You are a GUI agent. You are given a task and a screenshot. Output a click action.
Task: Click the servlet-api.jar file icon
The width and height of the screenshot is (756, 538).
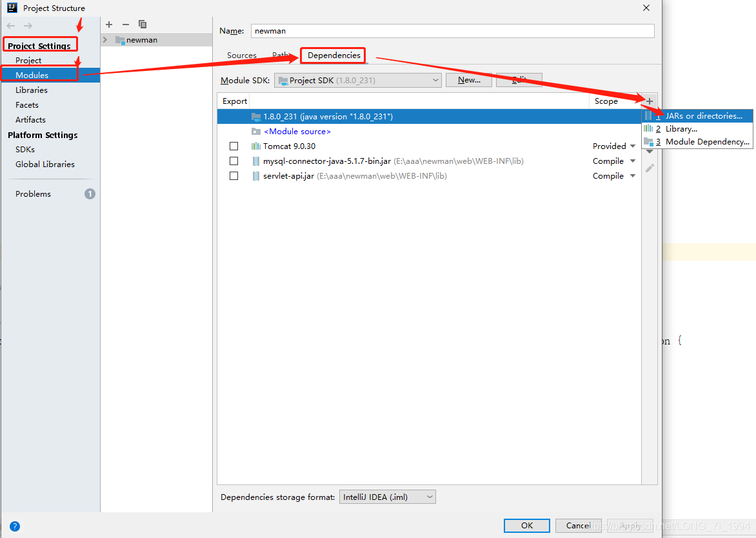coord(256,176)
